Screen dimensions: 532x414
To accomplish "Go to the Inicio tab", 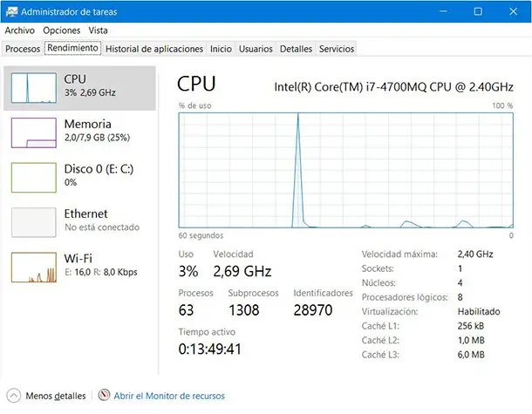I will coord(221,49).
